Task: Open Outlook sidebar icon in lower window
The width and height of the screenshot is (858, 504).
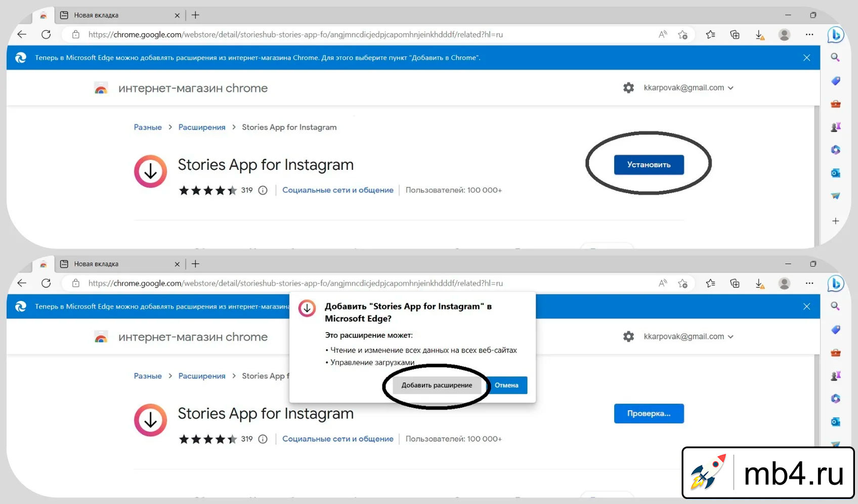Action: click(836, 422)
